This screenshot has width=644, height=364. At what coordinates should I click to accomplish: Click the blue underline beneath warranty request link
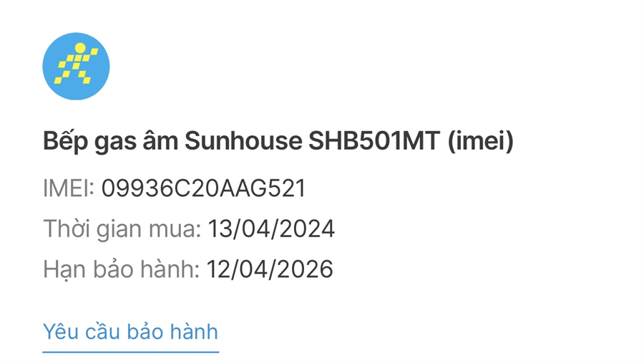coord(130,352)
